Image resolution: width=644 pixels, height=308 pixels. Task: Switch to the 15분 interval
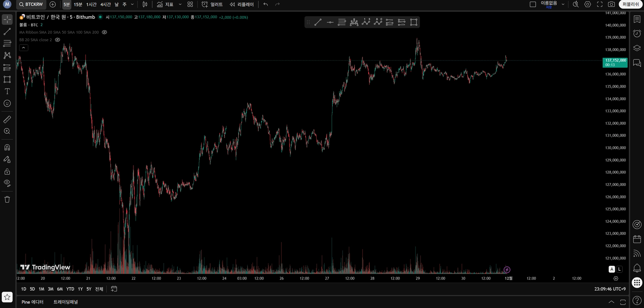(x=78, y=4)
